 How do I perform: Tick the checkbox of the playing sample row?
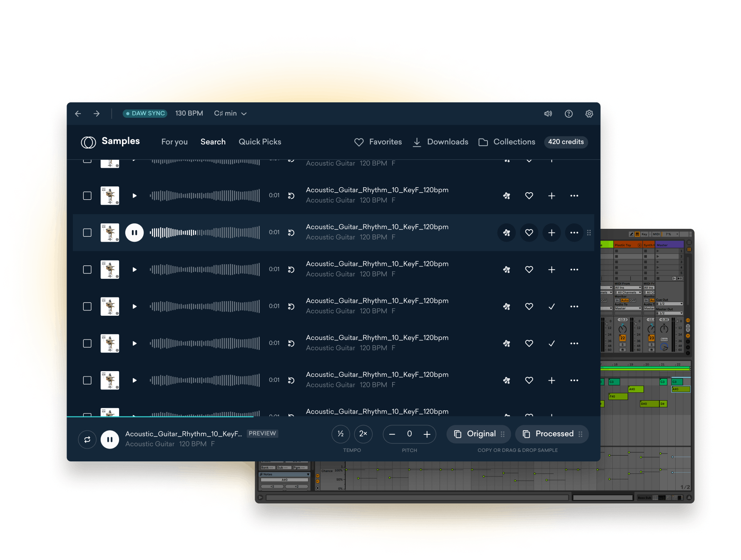[x=87, y=233]
